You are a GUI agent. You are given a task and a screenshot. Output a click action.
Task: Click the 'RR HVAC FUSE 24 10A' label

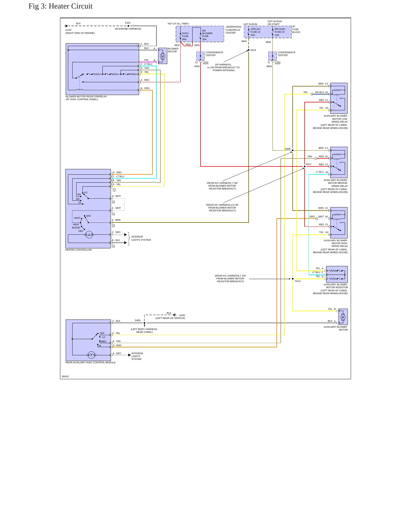[280, 32]
